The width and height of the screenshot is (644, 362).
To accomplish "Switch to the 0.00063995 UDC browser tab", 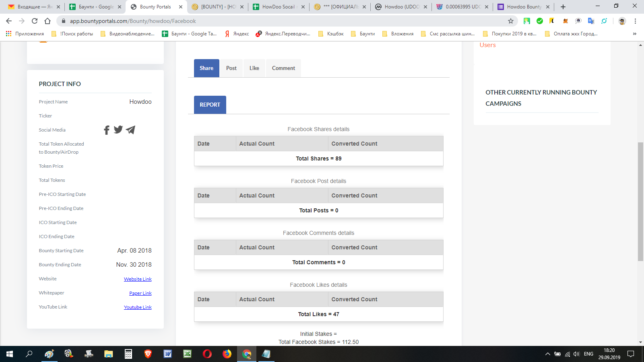I will (x=462, y=7).
